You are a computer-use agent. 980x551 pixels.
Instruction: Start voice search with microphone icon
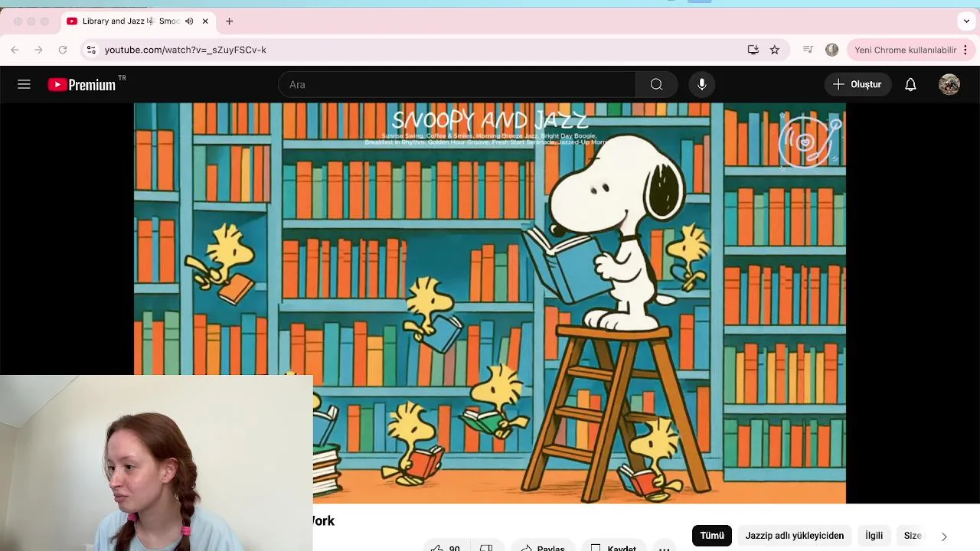(702, 84)
